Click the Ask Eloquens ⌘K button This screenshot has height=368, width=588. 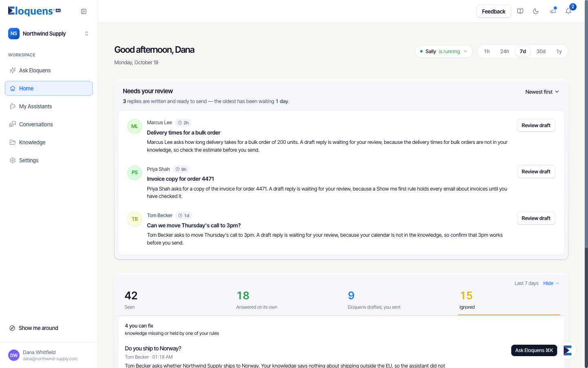click(534, 350)
